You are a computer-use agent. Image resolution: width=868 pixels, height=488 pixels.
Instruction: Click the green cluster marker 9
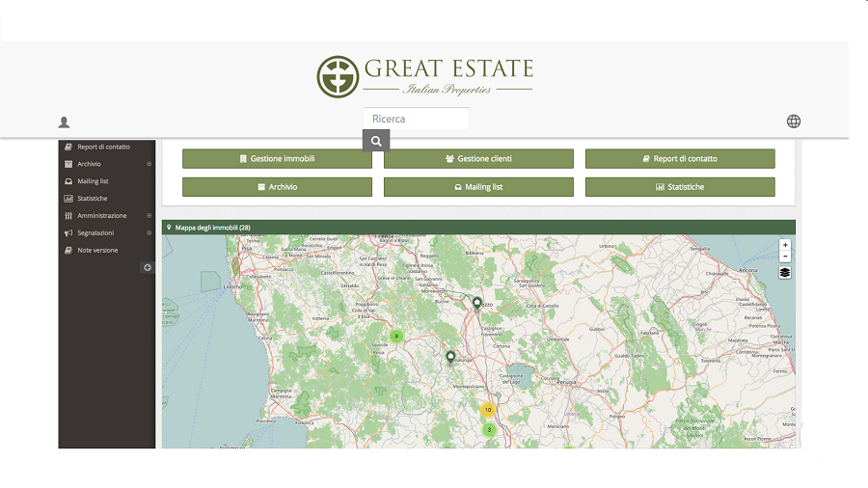(x=396, y=336)
